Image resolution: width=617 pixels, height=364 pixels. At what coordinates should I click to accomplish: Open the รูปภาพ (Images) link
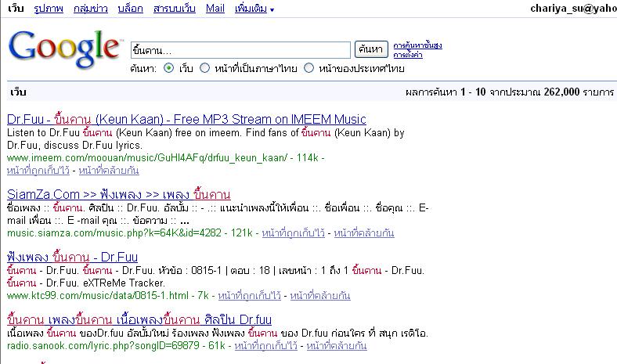tap(49, 9)
